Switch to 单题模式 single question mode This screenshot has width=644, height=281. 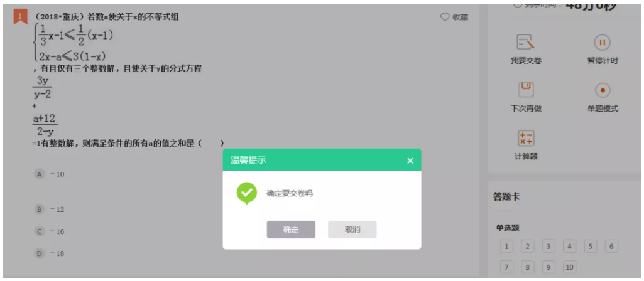(602, 90)
